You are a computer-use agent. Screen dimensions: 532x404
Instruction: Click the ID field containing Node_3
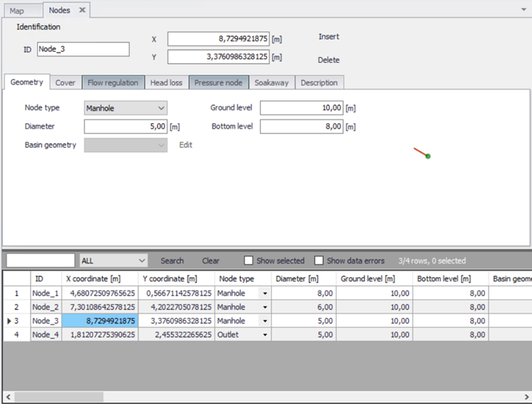(83, 49)
